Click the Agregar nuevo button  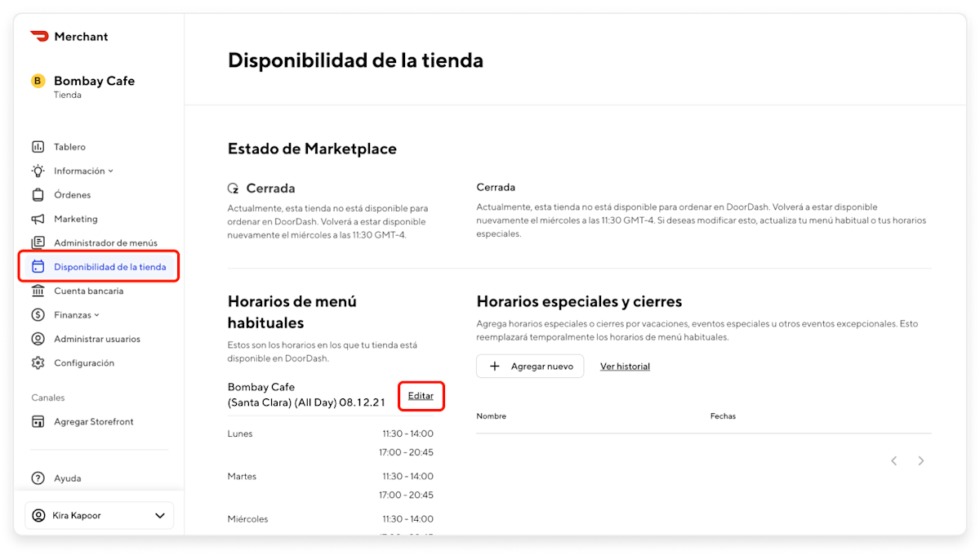tap(530, 367)
